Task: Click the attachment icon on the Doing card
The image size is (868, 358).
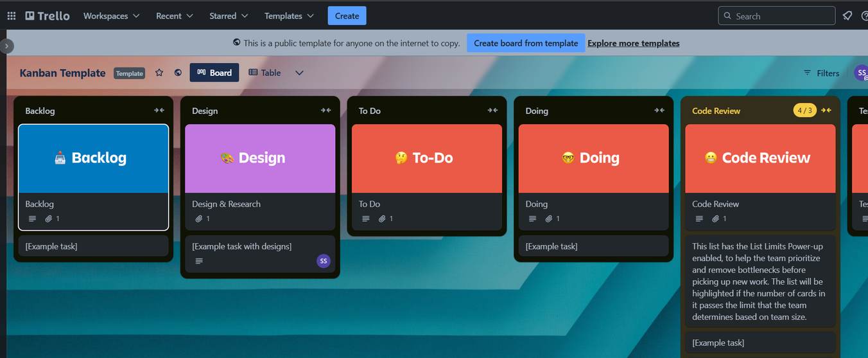Action: tap(549, 219)
